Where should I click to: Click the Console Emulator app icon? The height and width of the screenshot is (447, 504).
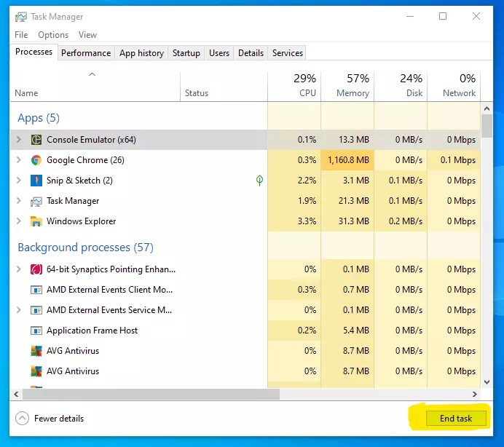pos(36,140)
